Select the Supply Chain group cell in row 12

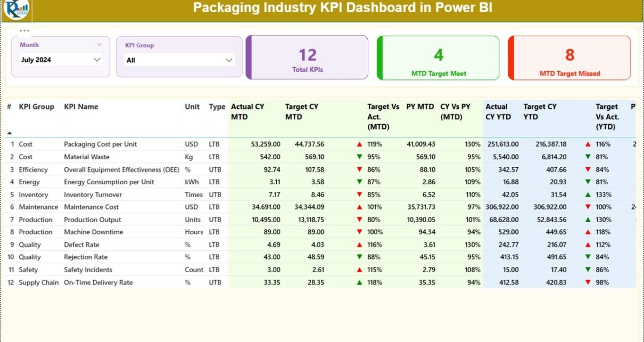pos(38,283)
